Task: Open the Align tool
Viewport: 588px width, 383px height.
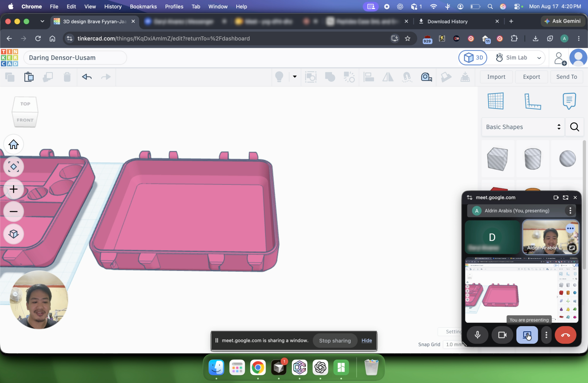Action: (x=368, y=77)
